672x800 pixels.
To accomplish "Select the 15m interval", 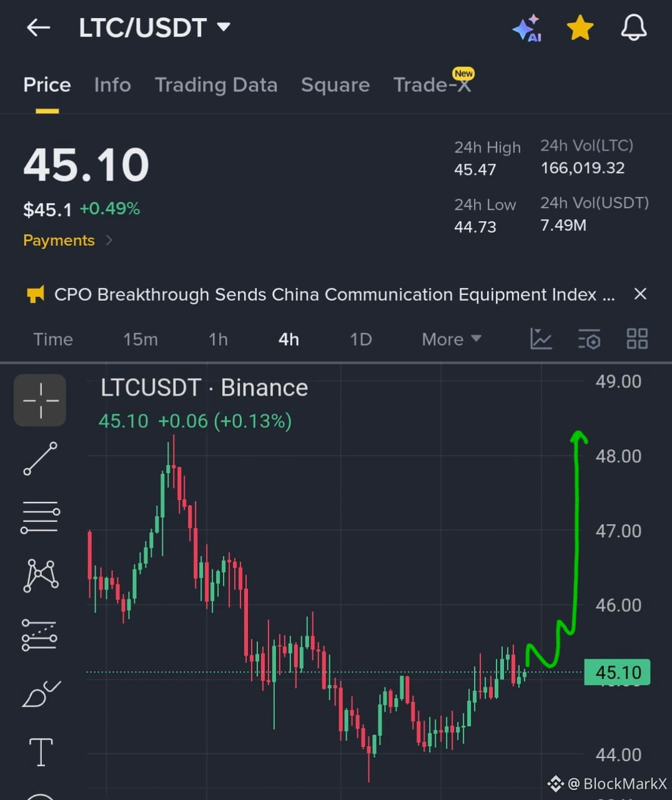I will pos(141,339).
